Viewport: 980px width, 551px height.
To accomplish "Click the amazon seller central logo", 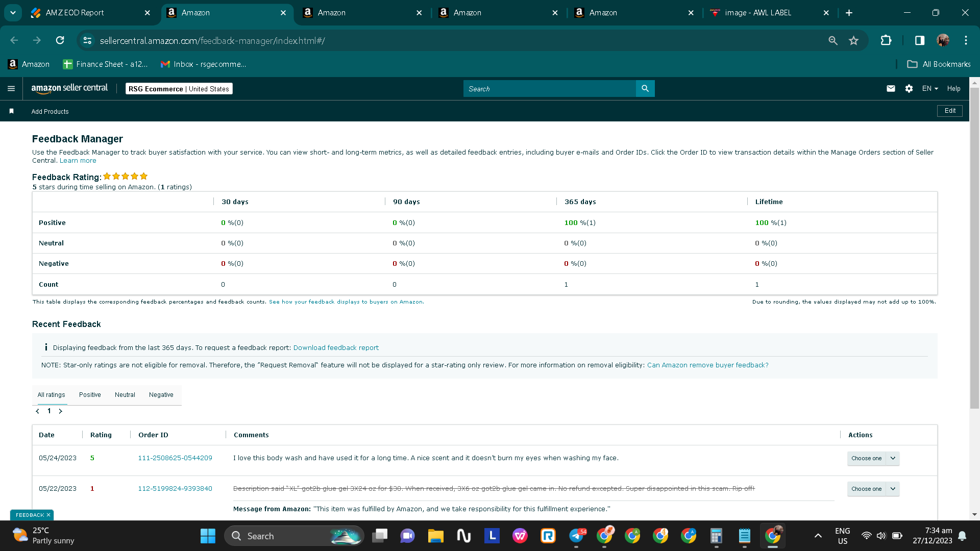I will (69, 88).
